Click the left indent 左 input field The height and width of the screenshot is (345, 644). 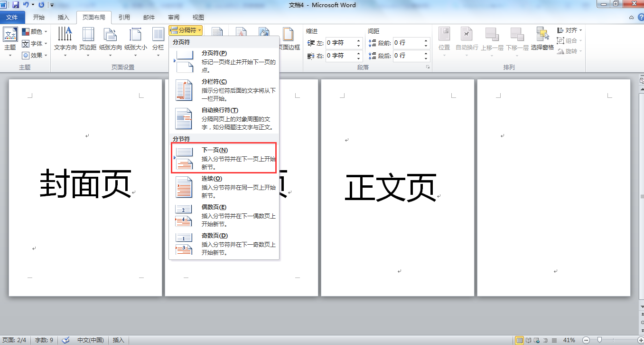point(340,43)
